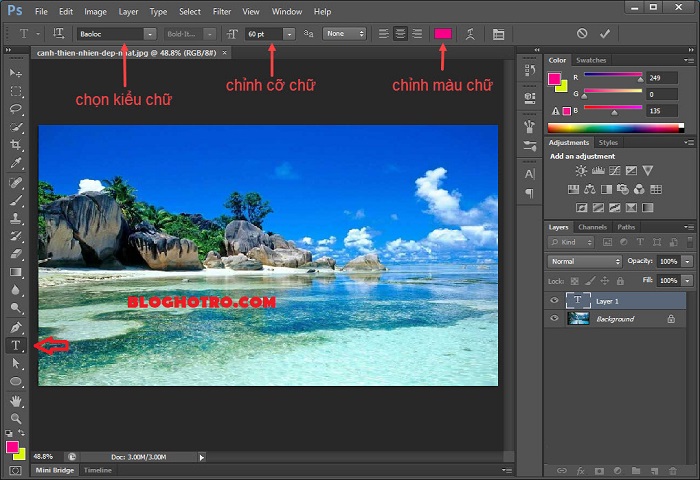Select the Rectangular Marquee tool
The width and height of the screenshot is (700, 480).
[x=16, y=91]
